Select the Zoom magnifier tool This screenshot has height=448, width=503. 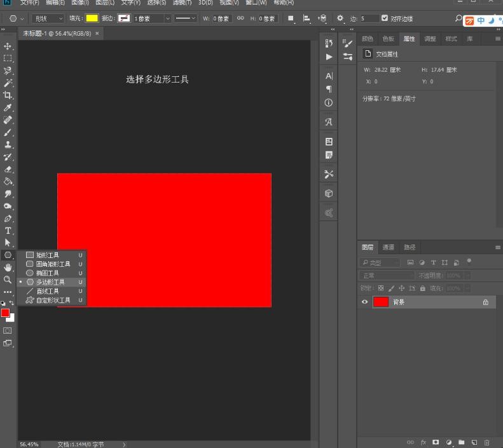(8, 280)
